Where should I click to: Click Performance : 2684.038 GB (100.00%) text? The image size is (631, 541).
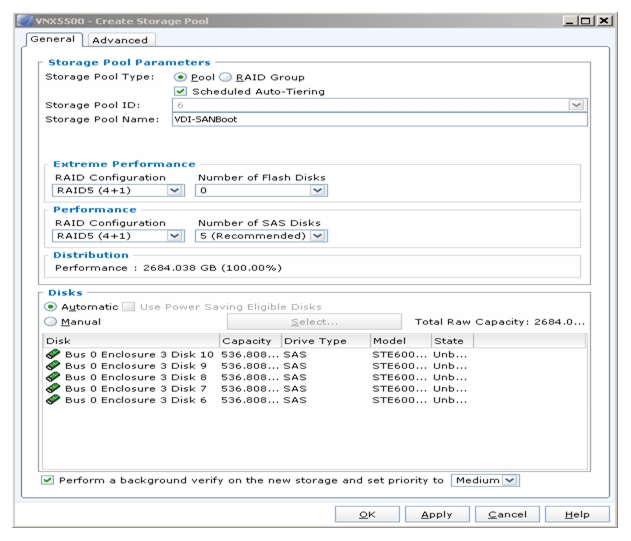pyautogui.click(x=168, y=268)
